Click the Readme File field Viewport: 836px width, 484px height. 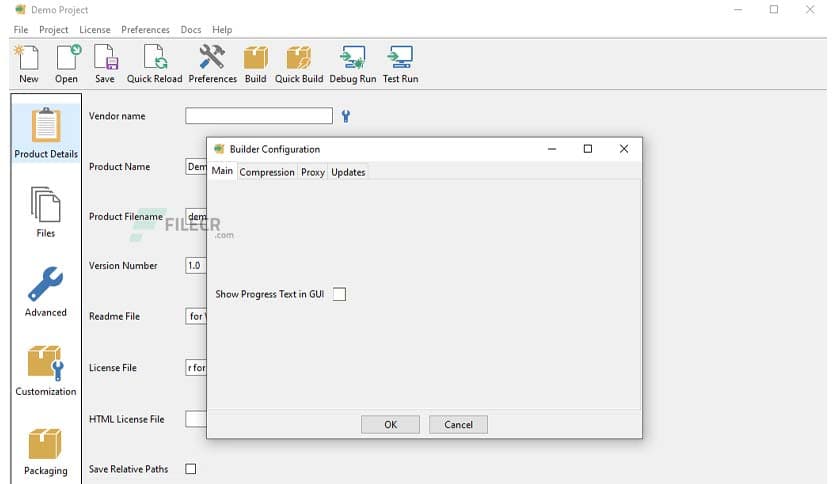(196, 316)
